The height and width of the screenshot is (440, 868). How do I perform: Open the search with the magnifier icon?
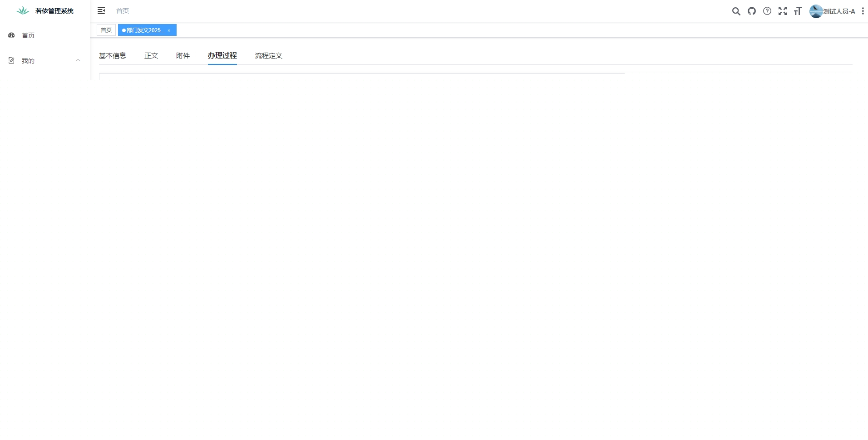tap(736, 11)
